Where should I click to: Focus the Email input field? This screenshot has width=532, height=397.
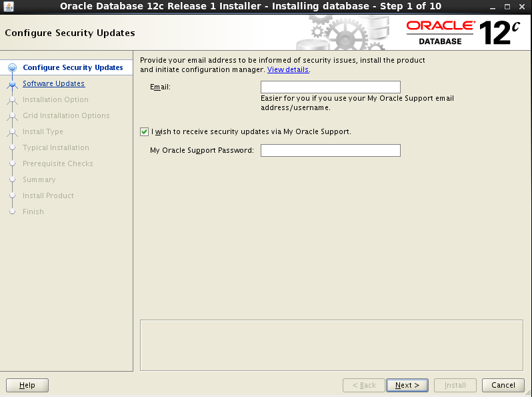[x=331, y=87]
